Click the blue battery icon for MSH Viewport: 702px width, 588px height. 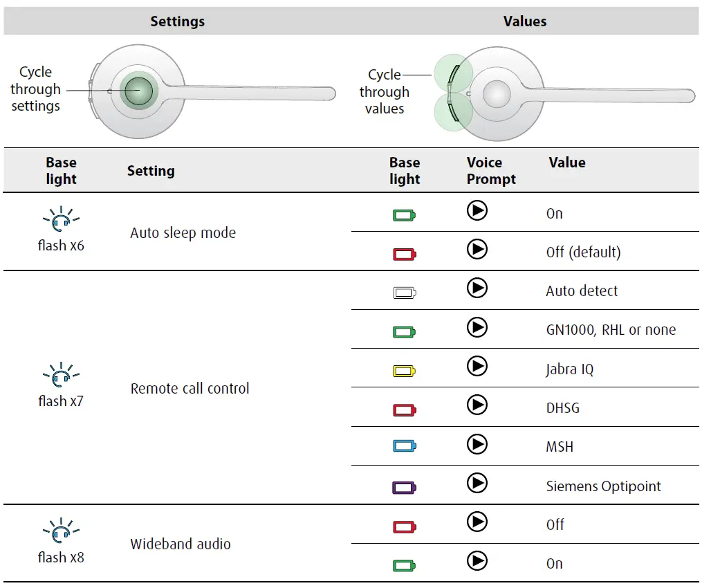(405, 447)
